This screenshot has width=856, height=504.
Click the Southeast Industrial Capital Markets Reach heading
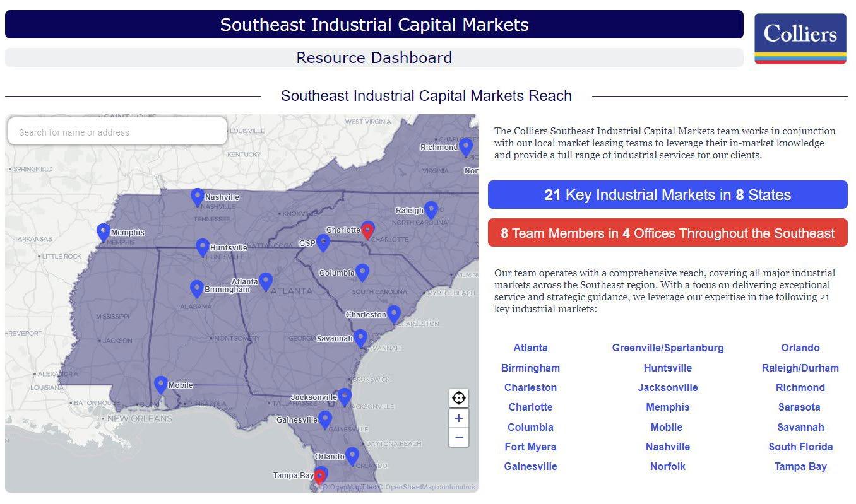tap(426, 96)
